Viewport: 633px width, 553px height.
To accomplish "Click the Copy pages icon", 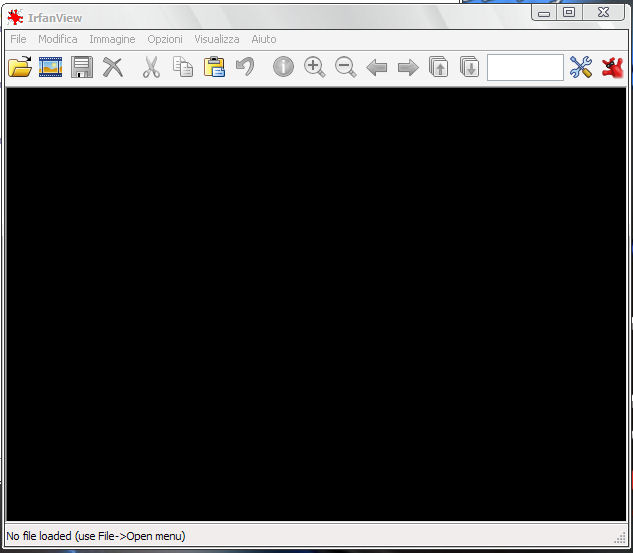I will click(183, 67).
